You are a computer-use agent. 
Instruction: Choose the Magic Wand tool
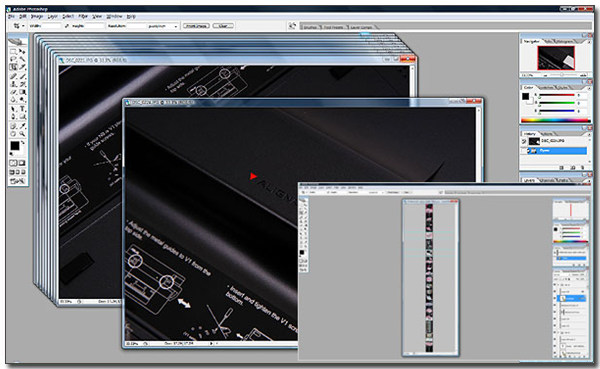[23, 59]
